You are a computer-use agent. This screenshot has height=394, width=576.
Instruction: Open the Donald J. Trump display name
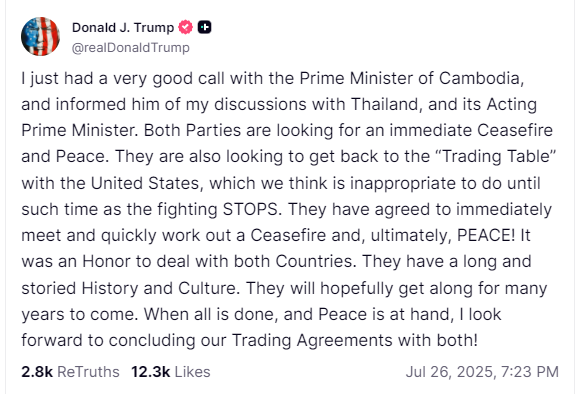pos(123,28)
